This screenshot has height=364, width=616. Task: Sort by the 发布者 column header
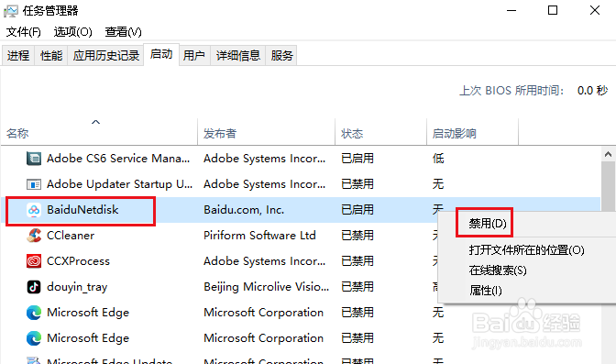coord(220,134)
